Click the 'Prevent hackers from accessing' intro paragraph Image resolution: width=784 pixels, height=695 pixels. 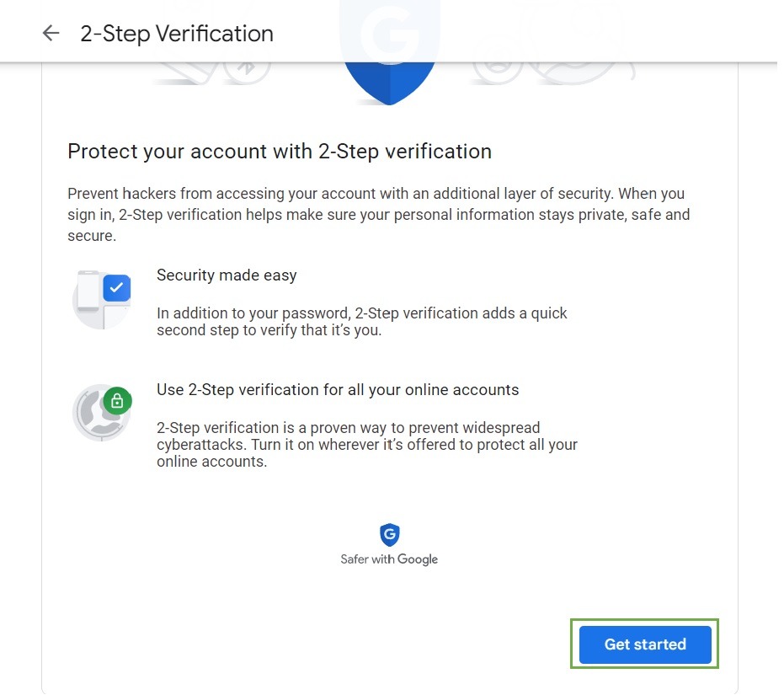point(379,215)
